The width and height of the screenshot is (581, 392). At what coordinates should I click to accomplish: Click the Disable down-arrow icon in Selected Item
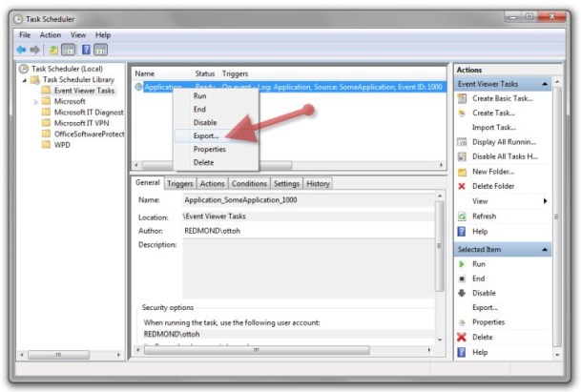click(462, 293)
